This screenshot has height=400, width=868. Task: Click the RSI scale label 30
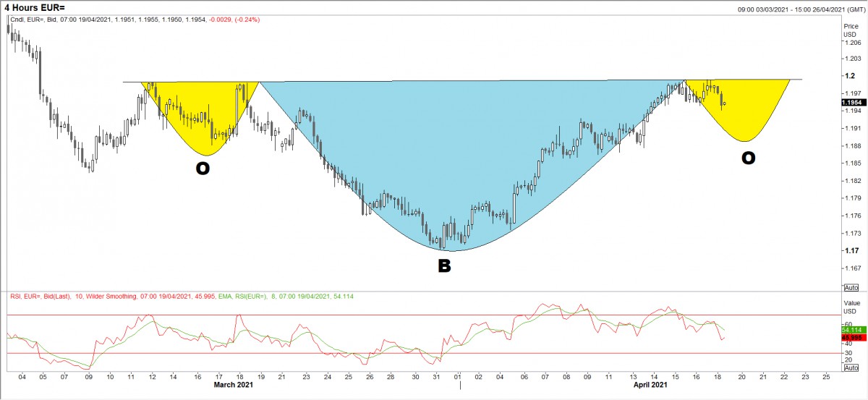click(848, 353)
